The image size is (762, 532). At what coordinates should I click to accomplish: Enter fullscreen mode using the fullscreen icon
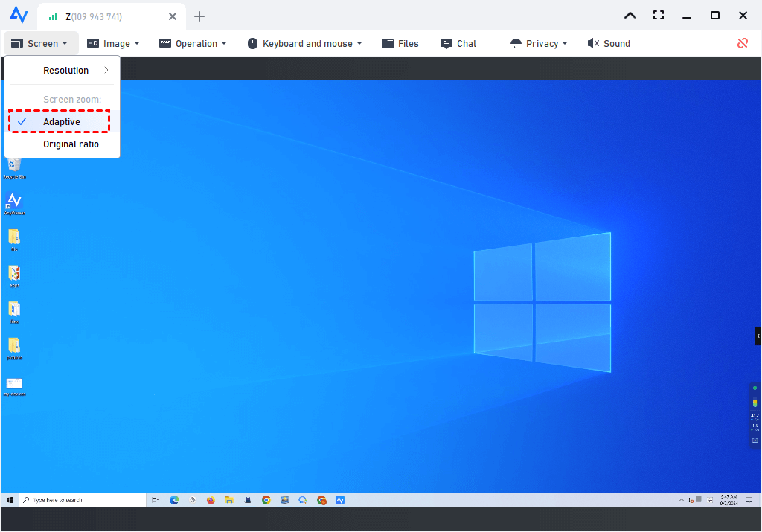tap(658, 16)
